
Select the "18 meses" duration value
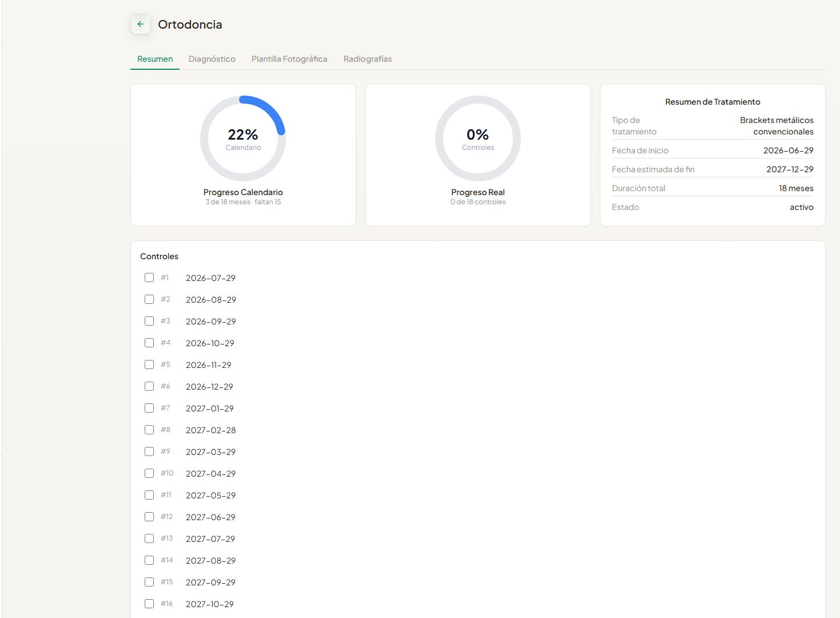point(796,188)
